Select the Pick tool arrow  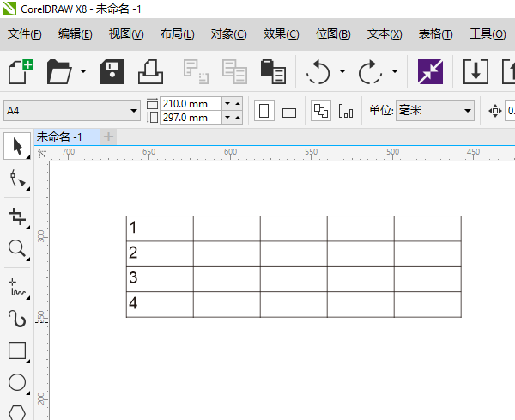click(x=17, y=146)
